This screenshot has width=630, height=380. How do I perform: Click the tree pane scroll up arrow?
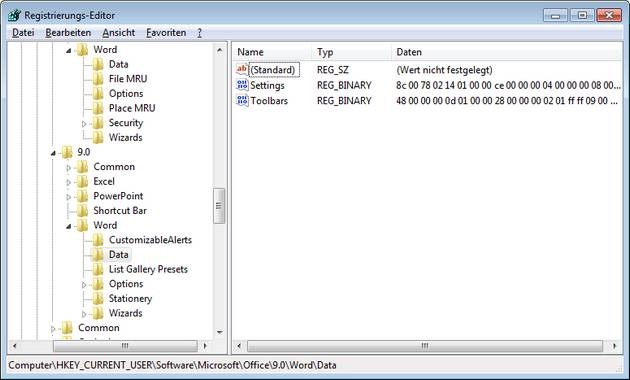click(219, 50)
